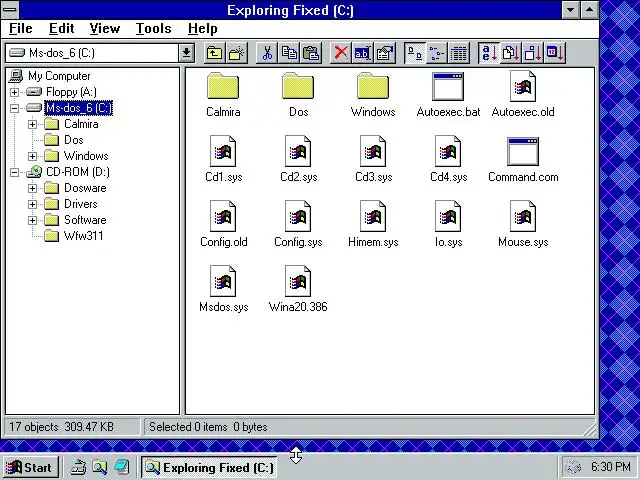This screenshot has width=640, height=480.
Task: Open the Tools menu
Action: (153, 29)
